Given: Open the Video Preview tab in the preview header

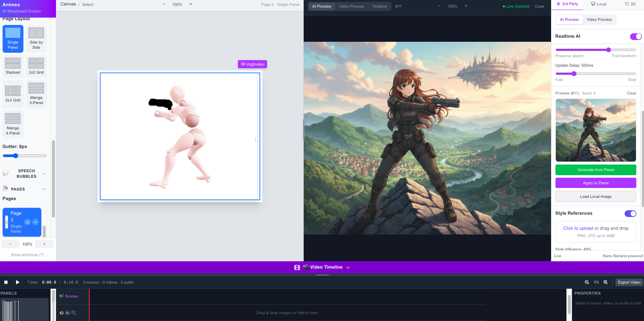Looking at the screenshot, I should pos(351,6).
